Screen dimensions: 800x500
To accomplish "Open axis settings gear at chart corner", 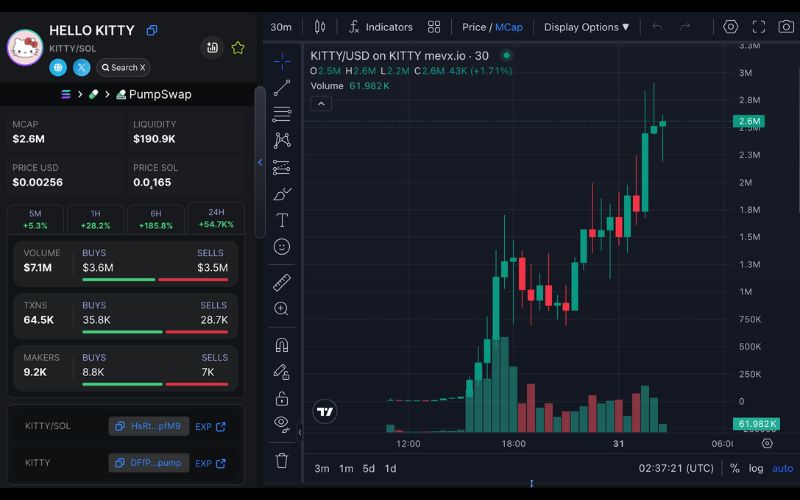I will [x=767, y=443].
